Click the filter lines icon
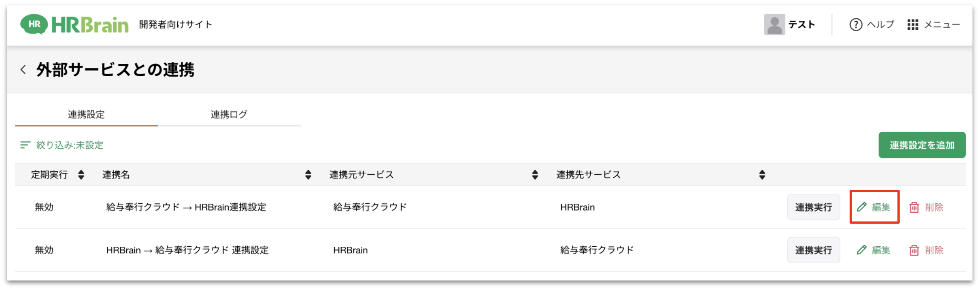The height and width of the screenshot is (295, 980). coord(25,145)
